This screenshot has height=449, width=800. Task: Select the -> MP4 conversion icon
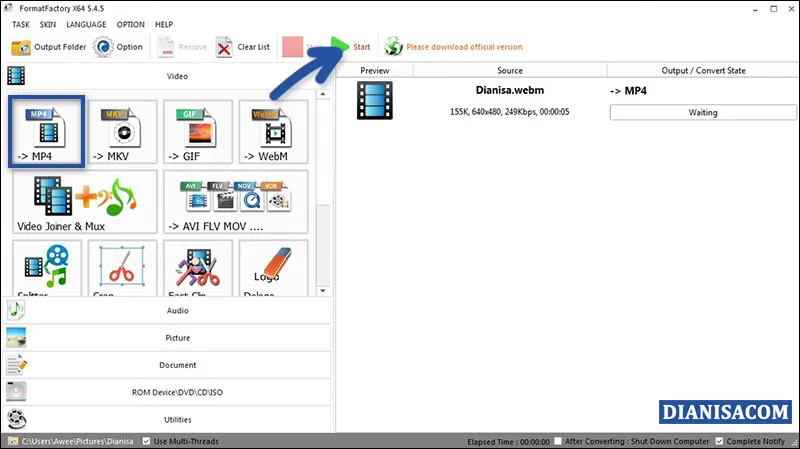(x=46, y=132)
